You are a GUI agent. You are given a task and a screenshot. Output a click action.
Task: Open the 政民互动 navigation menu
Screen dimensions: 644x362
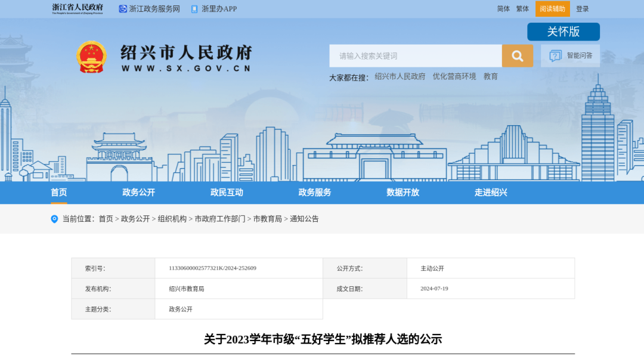[x=227, y=192]
